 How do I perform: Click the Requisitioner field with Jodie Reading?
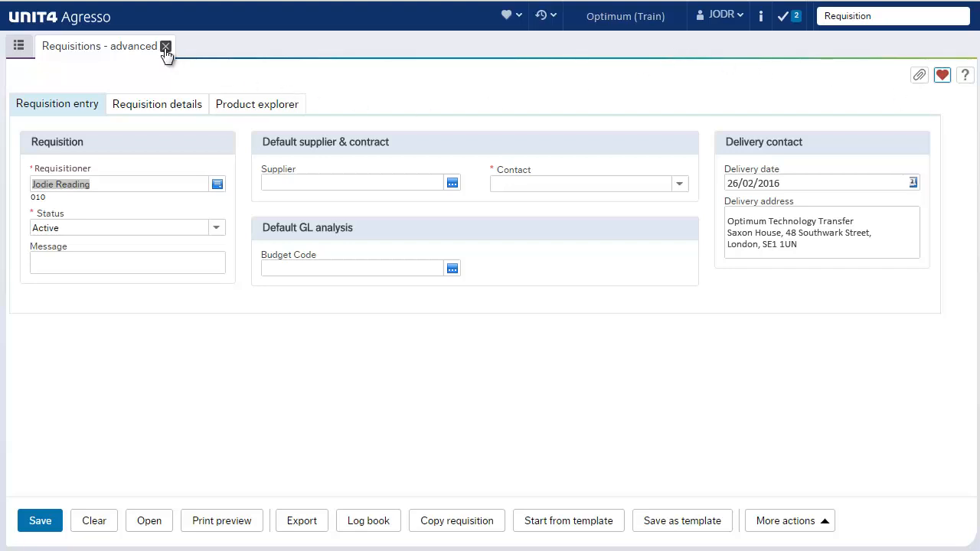pos(119,184)
